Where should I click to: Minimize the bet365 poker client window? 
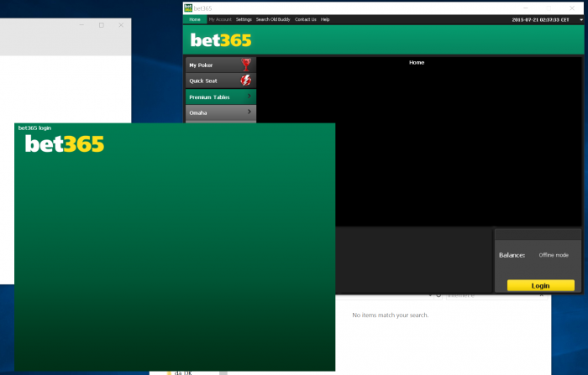tap(525, 8)
